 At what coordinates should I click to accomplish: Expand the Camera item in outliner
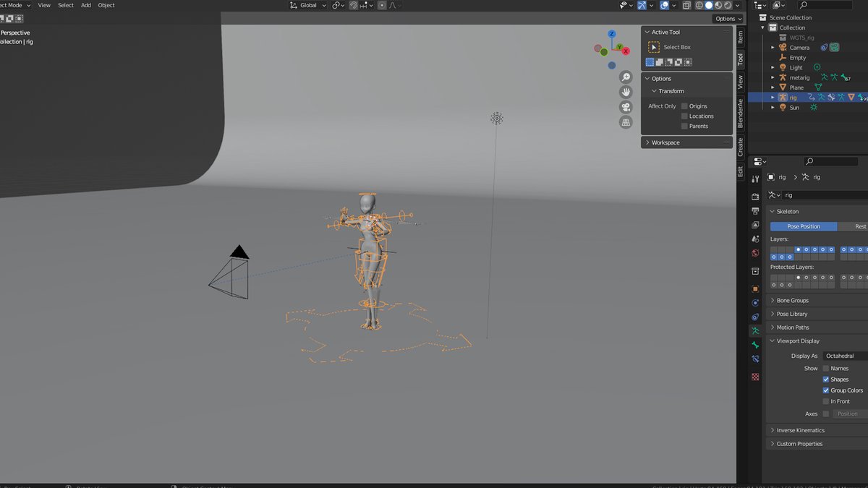[773, 48]
